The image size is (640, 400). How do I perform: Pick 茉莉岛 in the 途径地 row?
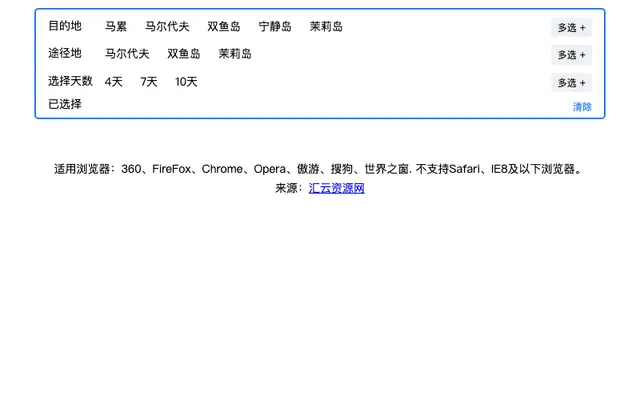pos(235,53)
